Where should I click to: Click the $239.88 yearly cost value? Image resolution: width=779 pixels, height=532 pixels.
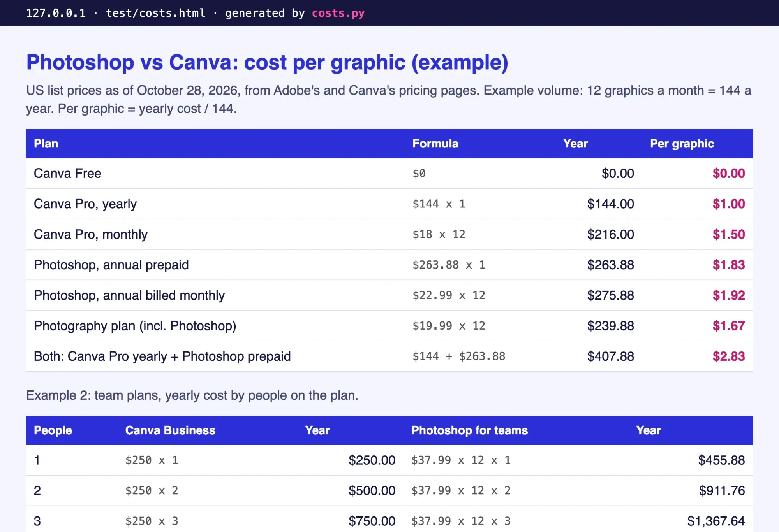tap(611, 326)
